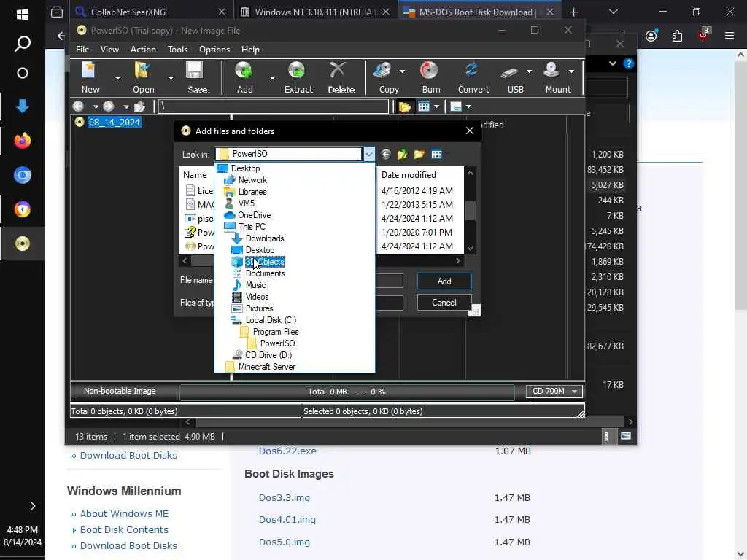Click the view mode grid icon in PowerISO toolbar
747x560 pixels.
click(424, 106)
